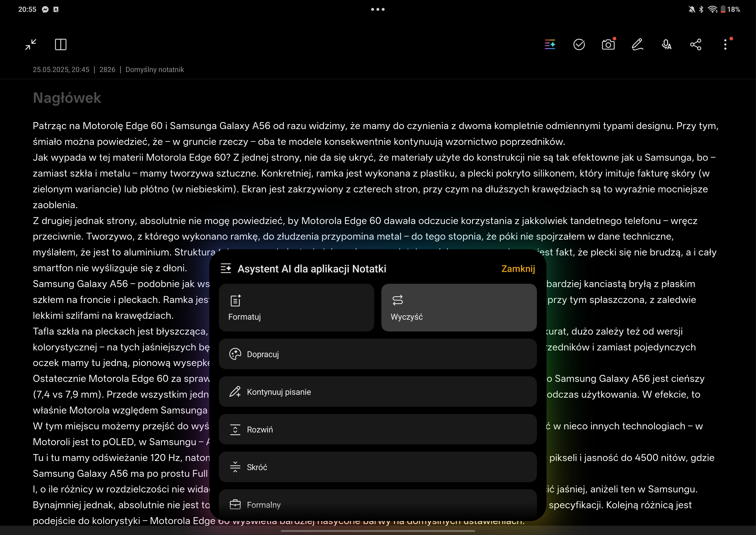Tap the Messenger notification icon in the status bar

click(45, 9)
